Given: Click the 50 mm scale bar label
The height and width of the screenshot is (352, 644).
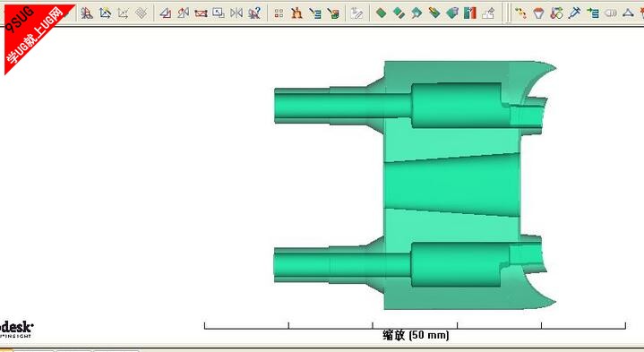Looking at the screenshot, I should (416, 335).
